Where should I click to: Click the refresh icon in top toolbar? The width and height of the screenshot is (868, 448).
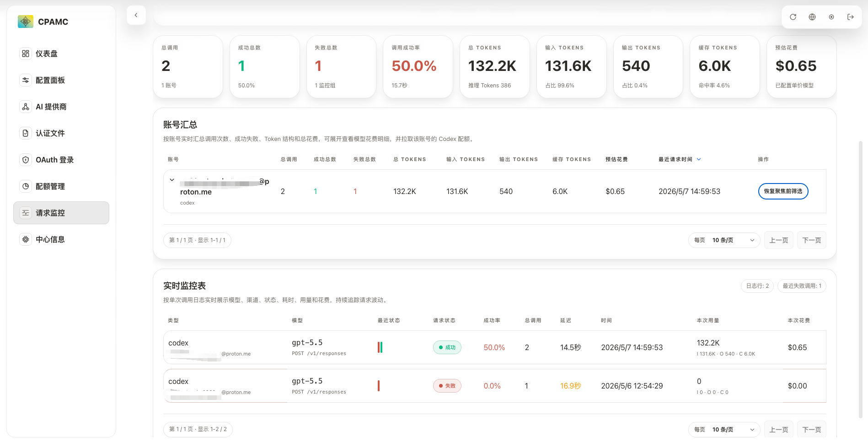[x=793, y=17]
